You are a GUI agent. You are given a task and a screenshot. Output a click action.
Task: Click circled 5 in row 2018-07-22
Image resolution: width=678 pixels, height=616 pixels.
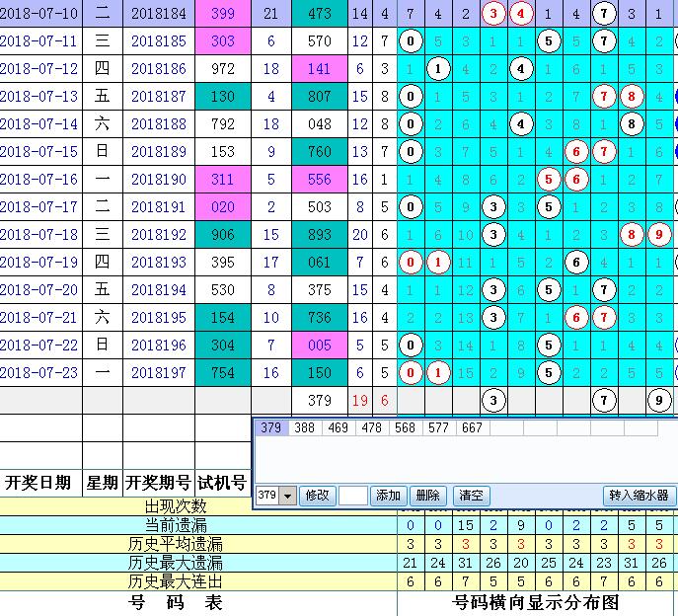(x=549, y=346)
